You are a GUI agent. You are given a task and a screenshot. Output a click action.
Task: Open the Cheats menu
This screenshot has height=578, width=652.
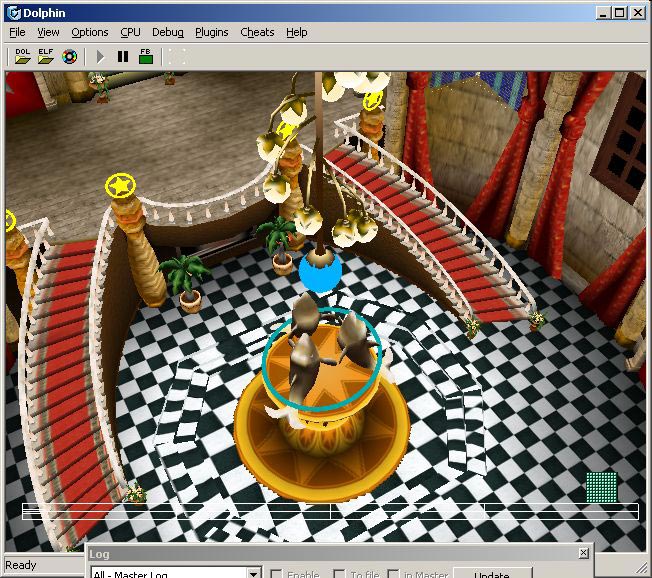point(257,32)
